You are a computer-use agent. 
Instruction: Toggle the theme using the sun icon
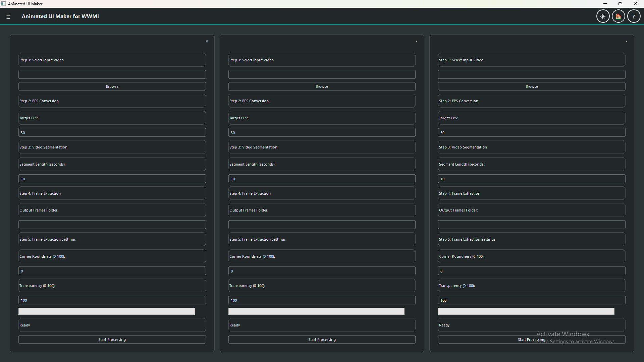pyautogui.click(x=603, y=16)
